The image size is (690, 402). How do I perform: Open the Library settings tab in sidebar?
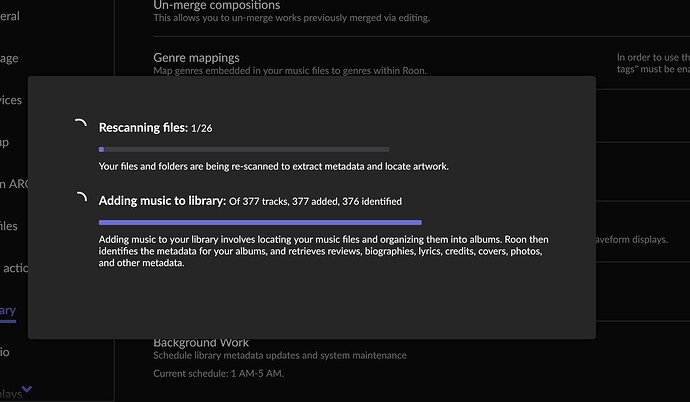click(x=8, y=310)
